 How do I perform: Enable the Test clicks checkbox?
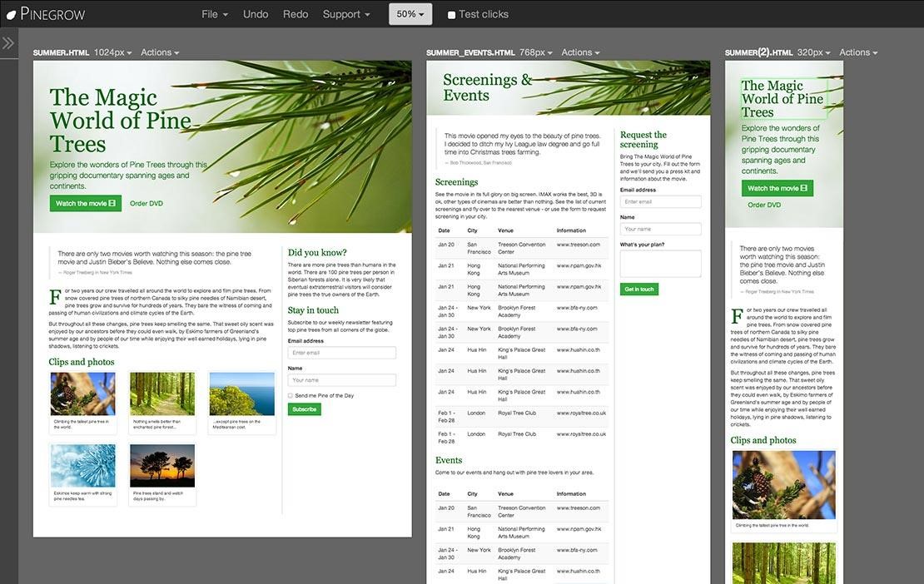[450, 13]
